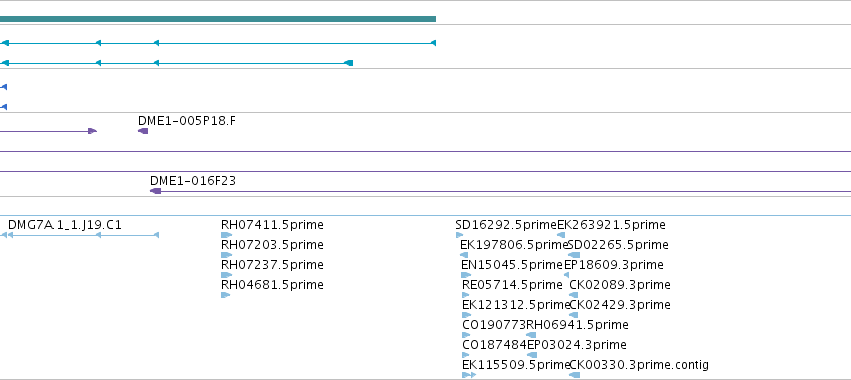
Task: Select the RH04681.5prime arrow glyph
Action: click(x=226, y=295)
